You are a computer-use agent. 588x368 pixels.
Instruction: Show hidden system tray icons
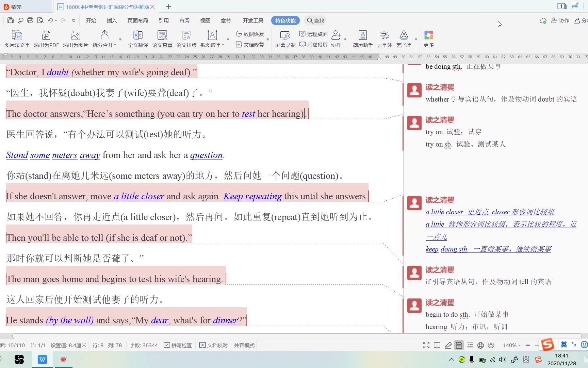pyautogui.click(x=451, y=359)
